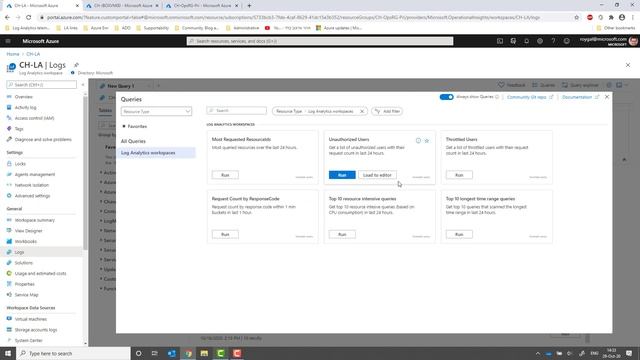The width and height of the screenshot is (640, 360).
Task: Remove the Log Analytics workspaces filter
Action: click(x=362, y=111)
